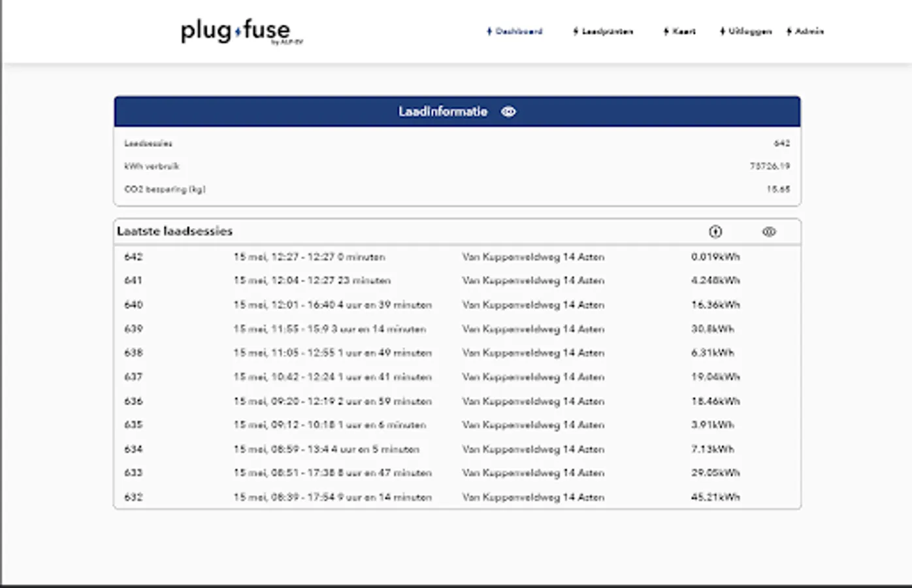This screenshot has height=588, width=912.
Task: Click time entry '08:59 - 13:4 4 uur en 5 minuten'
Action: (x=327, y=449)
